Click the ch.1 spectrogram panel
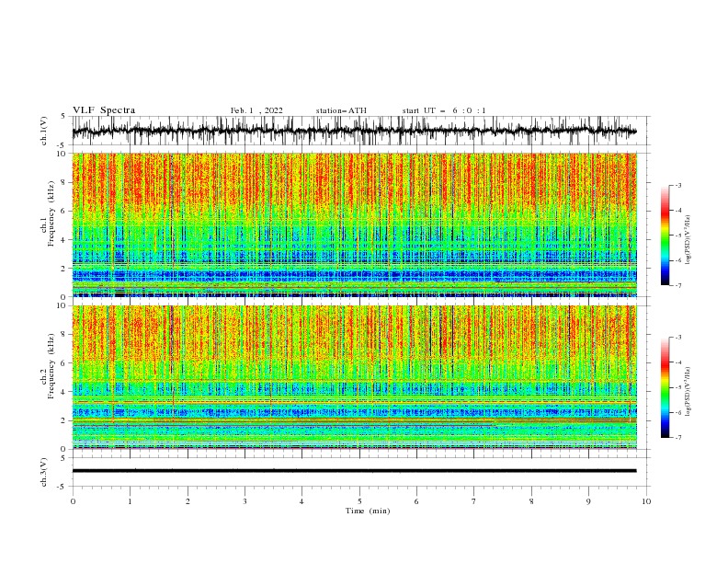 [x=354, y=224]
